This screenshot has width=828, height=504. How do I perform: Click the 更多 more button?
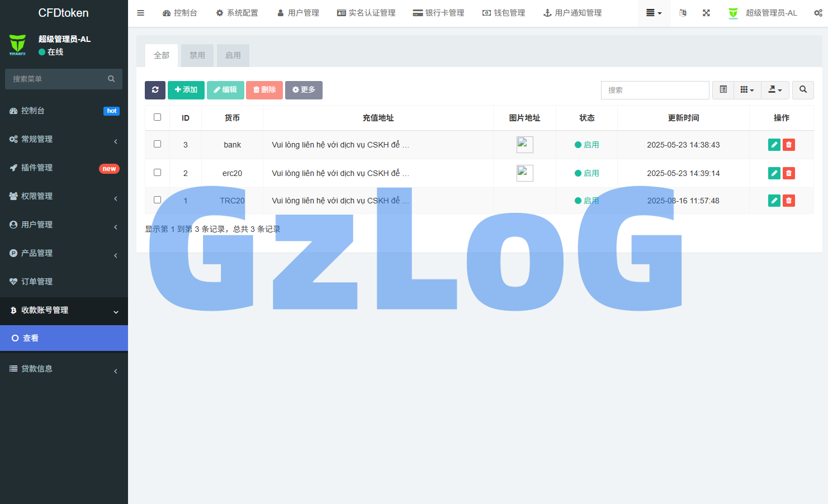coord(304,90)
